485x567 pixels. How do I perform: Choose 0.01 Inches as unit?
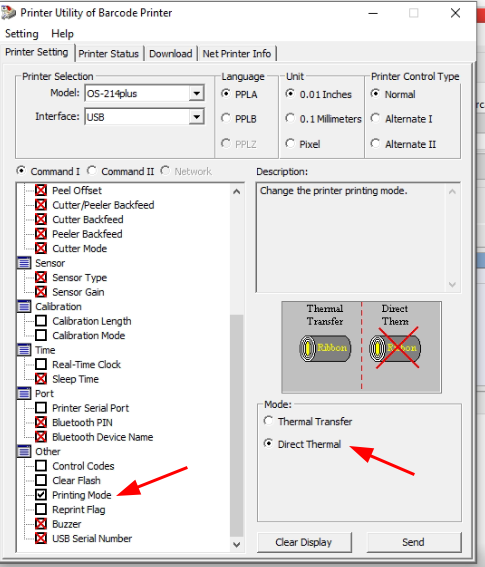(x=290, y=94)
